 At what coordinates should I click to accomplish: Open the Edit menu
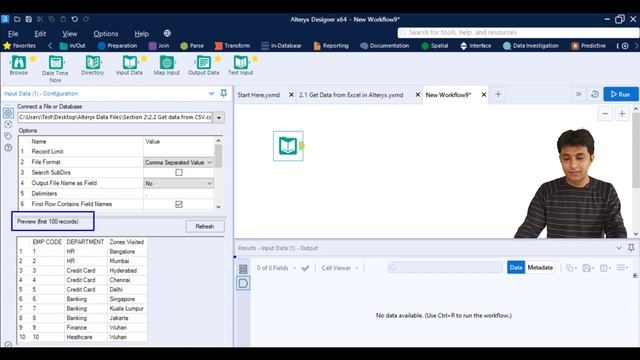[40, 34]
